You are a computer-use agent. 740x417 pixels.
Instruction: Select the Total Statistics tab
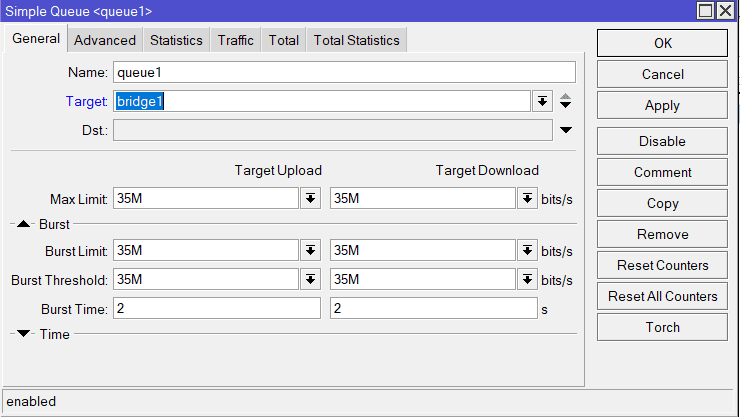(x=356, y=40)
